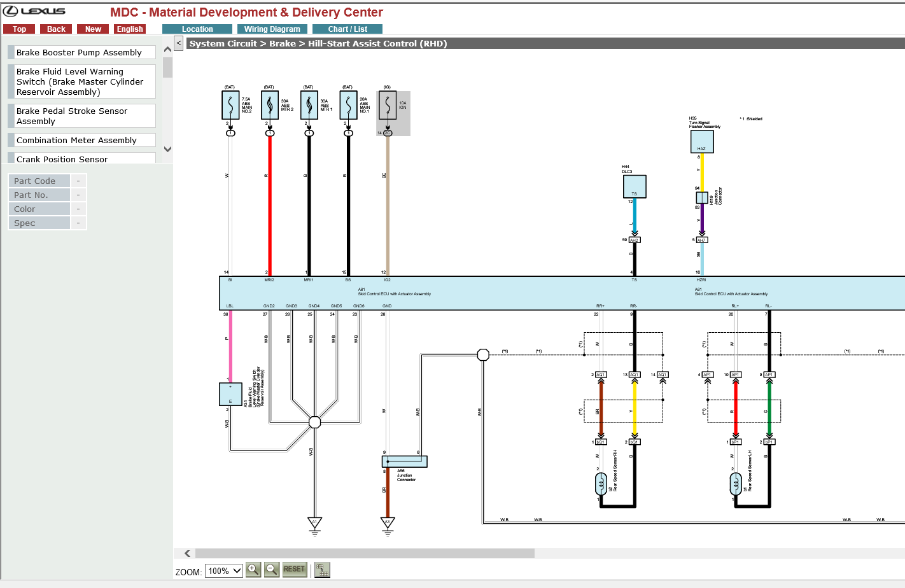This screenshot has height=588, width=905.
Task: Click the H44 DLC3 connector box
Action: pyautogui.click(x=635, y=186)
